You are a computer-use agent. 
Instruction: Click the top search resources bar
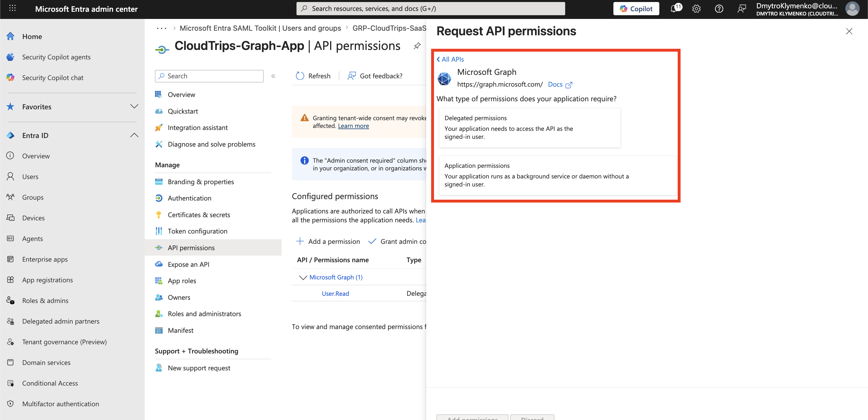pos(431,9)
